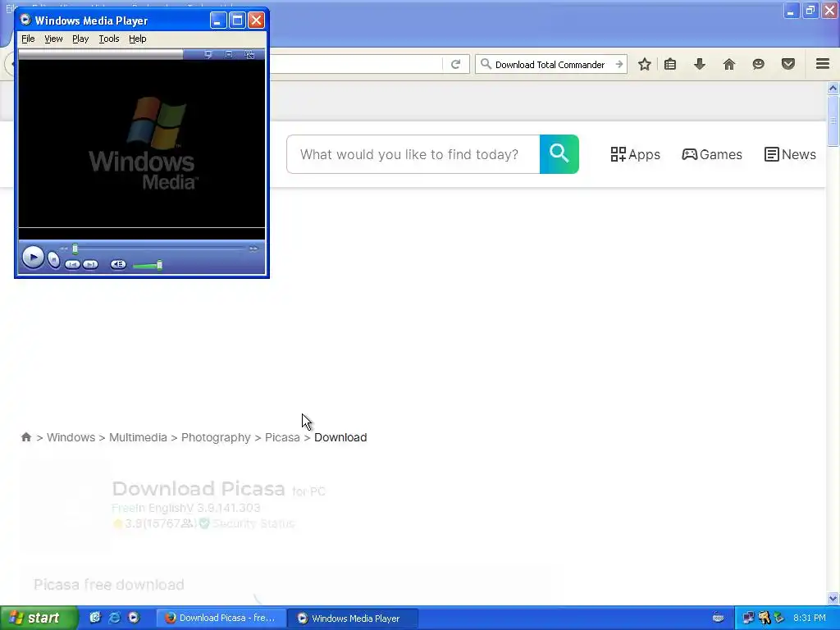Click the keyboard icon in the taskbar
840x630 pixels.
[x=719, y=618]
